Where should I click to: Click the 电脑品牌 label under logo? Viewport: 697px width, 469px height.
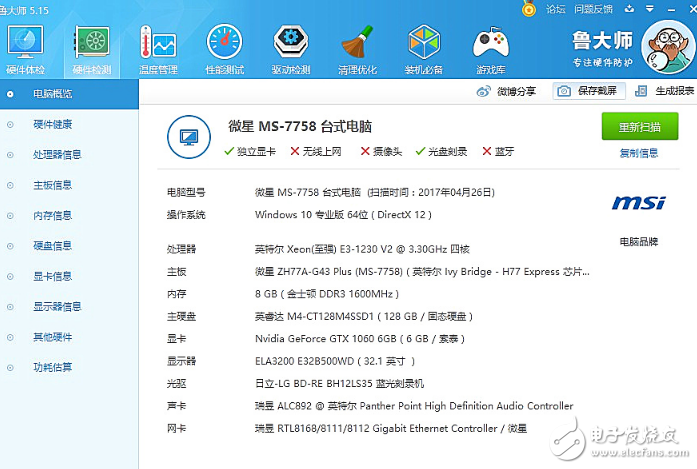point(639,242)
